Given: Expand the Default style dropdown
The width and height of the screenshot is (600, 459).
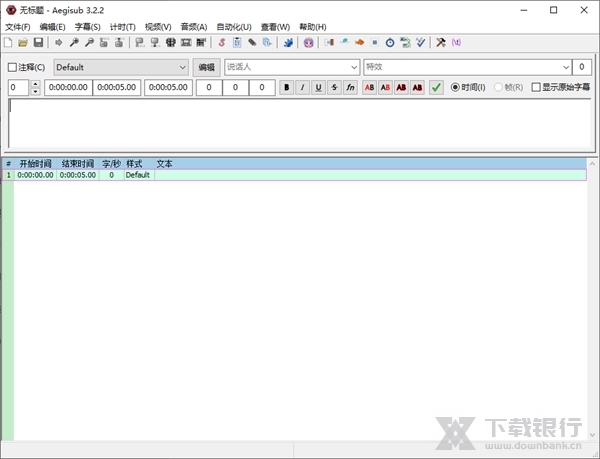Looking at the screenshot, I should coord(181,67).
